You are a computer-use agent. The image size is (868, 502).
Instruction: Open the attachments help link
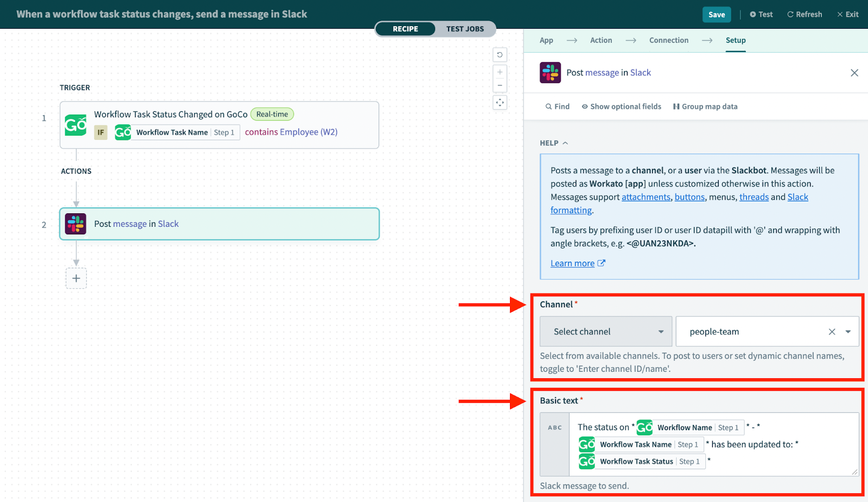(646, 197)
